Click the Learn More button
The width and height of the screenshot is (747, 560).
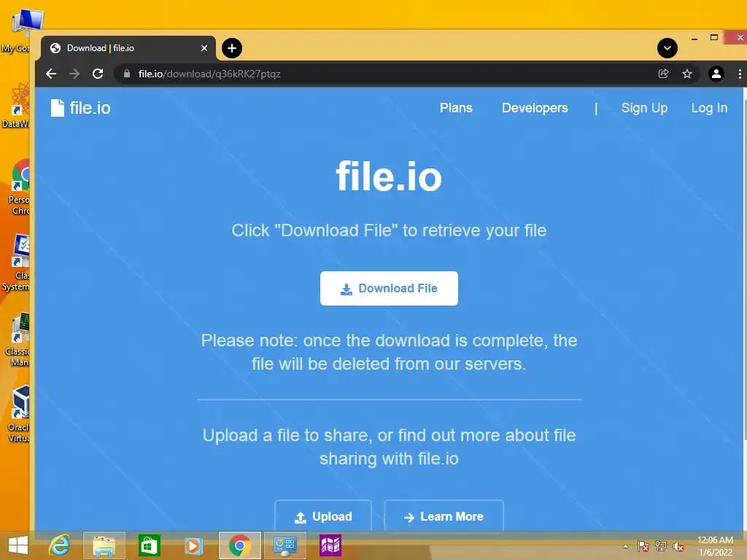pyautogui.click(x=444, y=516)
